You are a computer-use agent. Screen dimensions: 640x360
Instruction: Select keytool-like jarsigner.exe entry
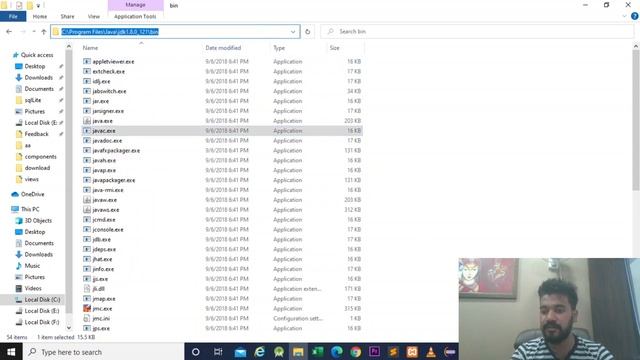click(108, 111)
